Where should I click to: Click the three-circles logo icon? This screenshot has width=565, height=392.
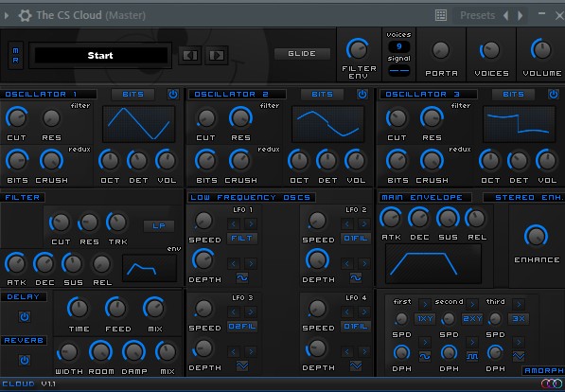point(552,383)
